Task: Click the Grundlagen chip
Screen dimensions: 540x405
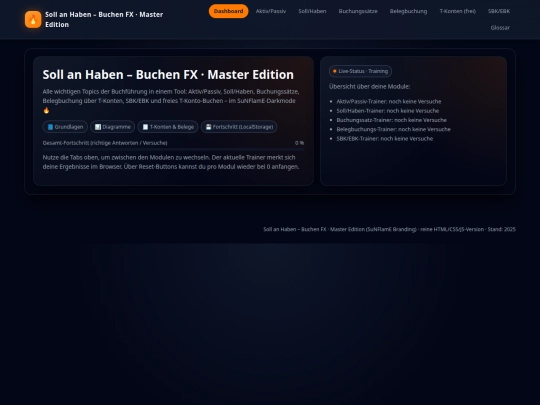Action: point(65,127)
